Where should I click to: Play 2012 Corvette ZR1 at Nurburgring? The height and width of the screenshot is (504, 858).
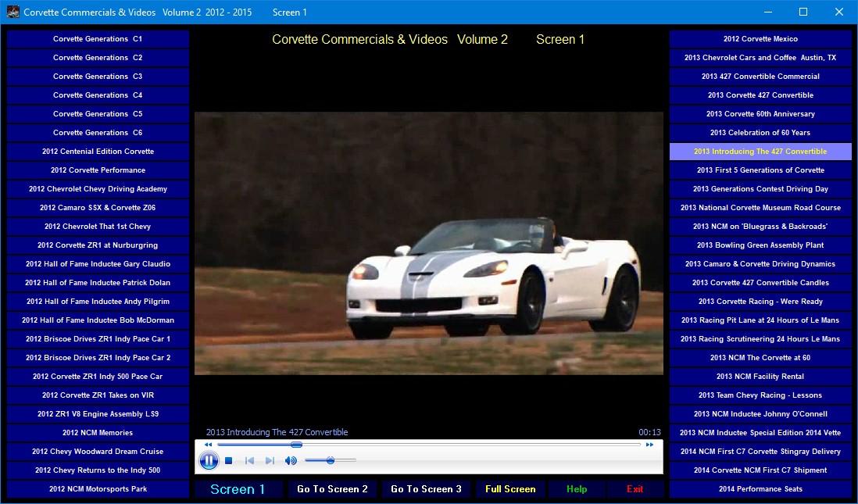pos(98,245)
